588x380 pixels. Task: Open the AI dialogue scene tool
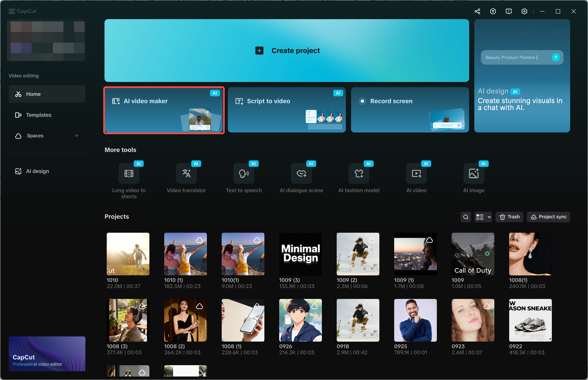pyautogui.click(x=301, y=173)
